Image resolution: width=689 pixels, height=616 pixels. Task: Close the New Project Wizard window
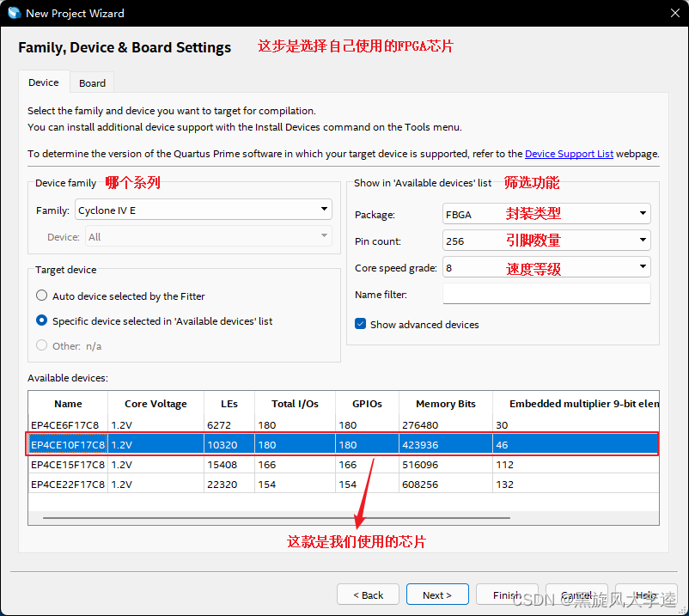click(x=675, y=13)
